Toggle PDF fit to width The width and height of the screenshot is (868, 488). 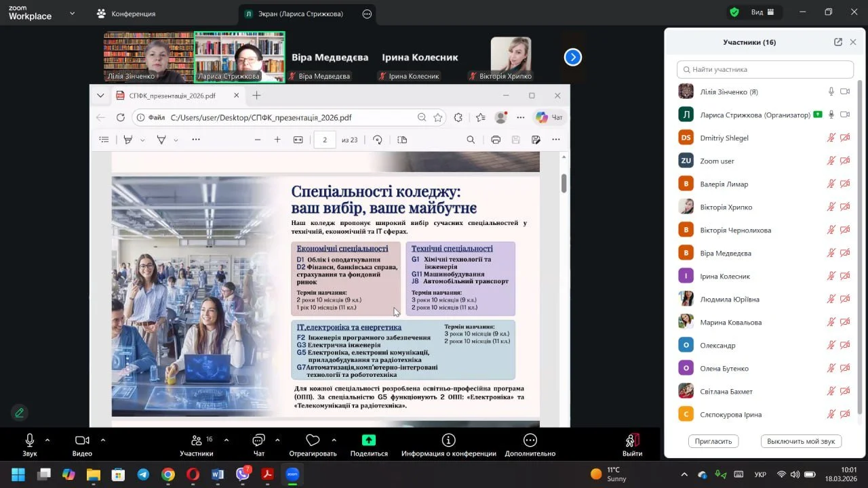pyautogui.click(x=298, y=140)
